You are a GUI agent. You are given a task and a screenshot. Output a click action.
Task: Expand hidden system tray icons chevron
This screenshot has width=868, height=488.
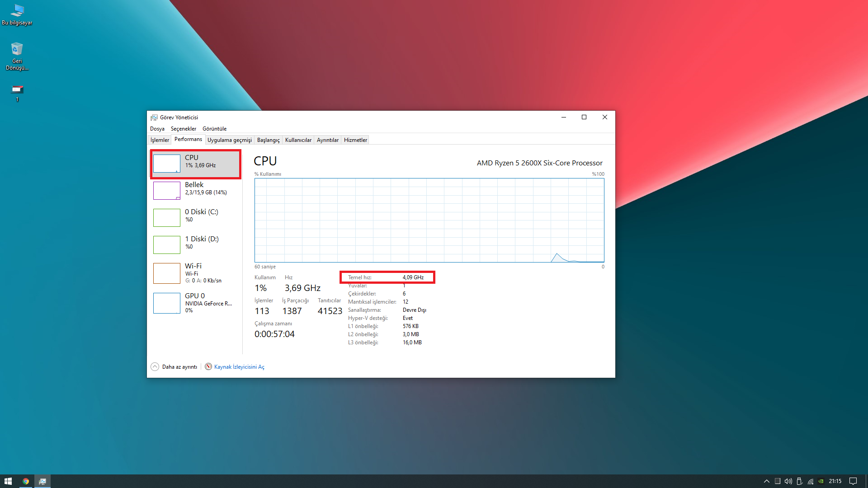766,481
